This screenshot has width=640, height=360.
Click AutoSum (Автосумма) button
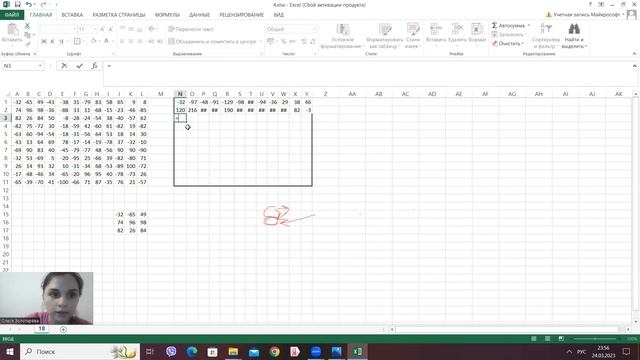[x=510, y=25]
